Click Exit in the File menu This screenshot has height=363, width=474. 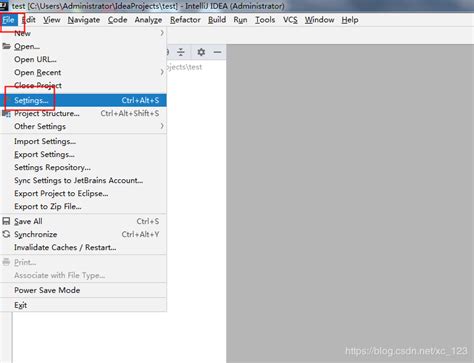(83, 305)
